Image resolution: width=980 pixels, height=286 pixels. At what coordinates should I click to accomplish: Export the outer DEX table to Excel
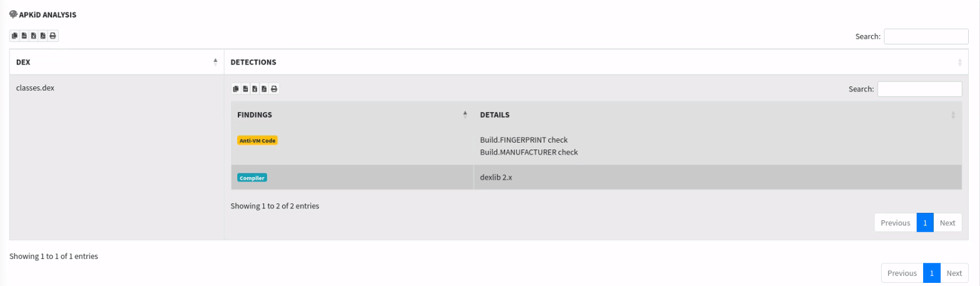34,36
